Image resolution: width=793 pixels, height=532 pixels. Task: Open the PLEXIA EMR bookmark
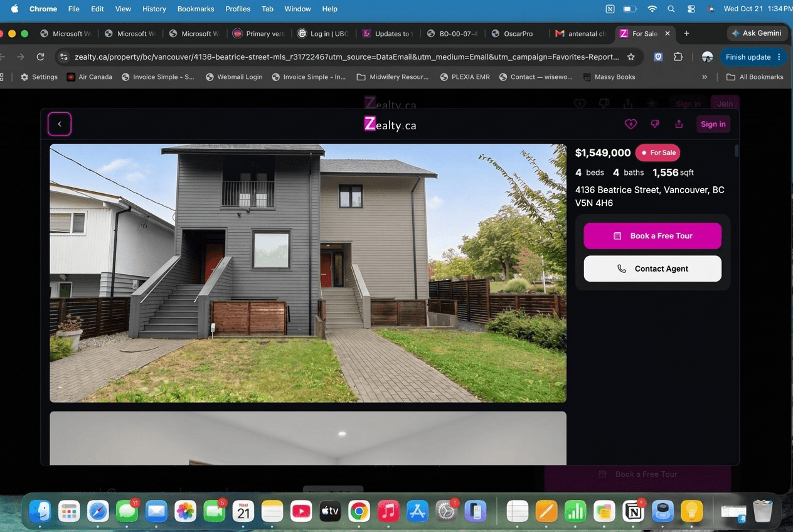pyautogui.click(x=464, y=77)
